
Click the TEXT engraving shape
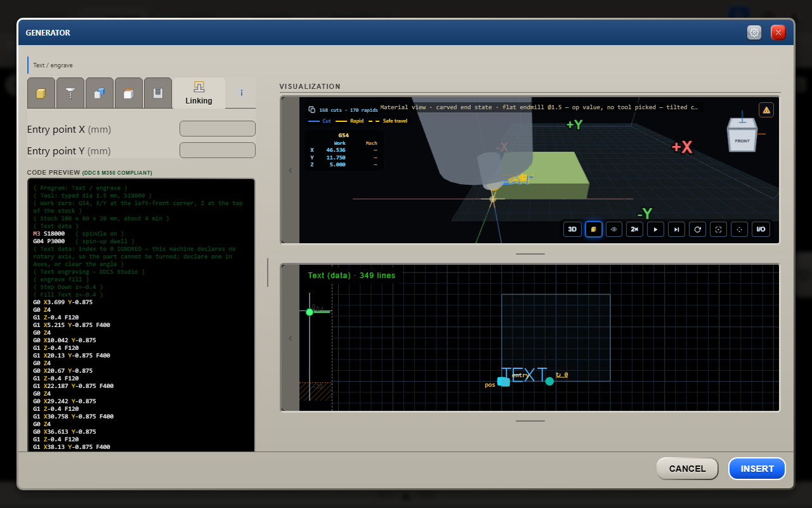(x=525, y=375)
